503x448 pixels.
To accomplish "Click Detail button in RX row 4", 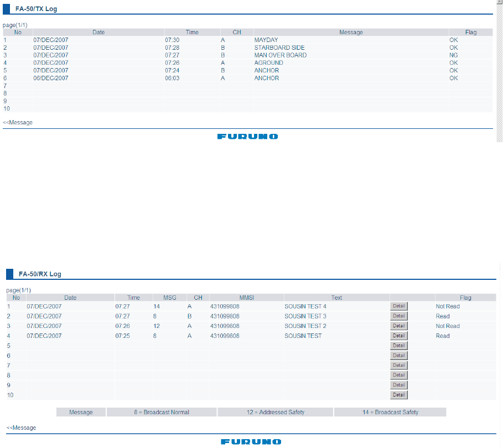I will click(399, 336).
